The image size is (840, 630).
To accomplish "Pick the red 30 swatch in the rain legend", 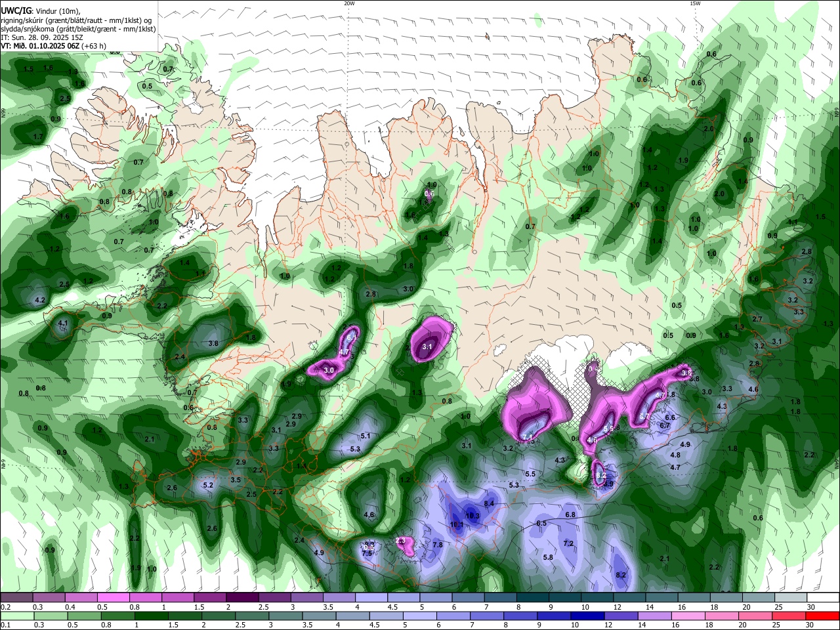I will coord(823,616).
